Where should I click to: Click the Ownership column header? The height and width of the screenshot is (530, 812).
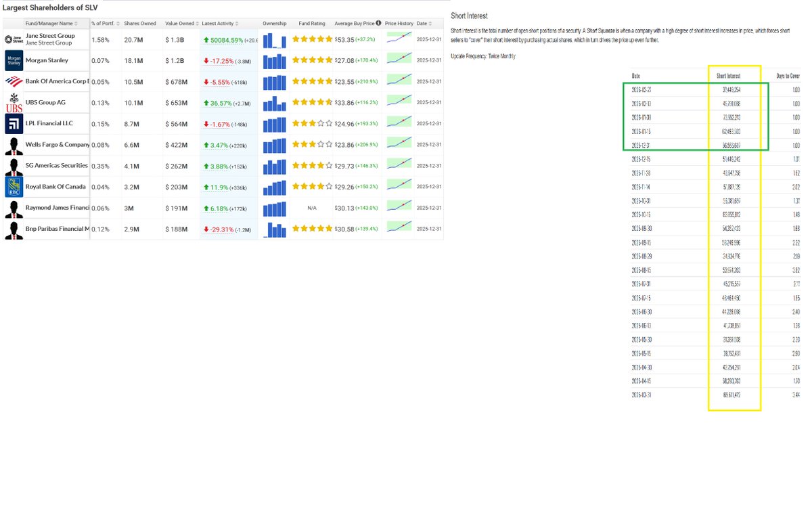[x=275, y=24]
